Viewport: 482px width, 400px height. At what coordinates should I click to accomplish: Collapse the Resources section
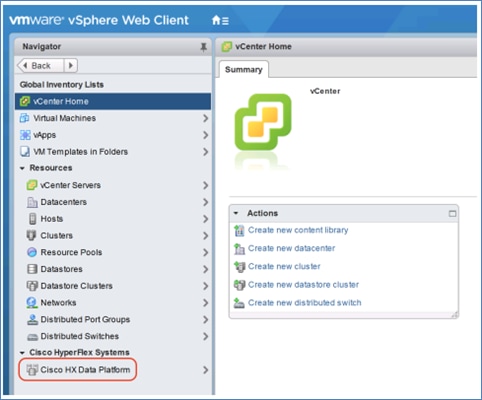(22, 168)
